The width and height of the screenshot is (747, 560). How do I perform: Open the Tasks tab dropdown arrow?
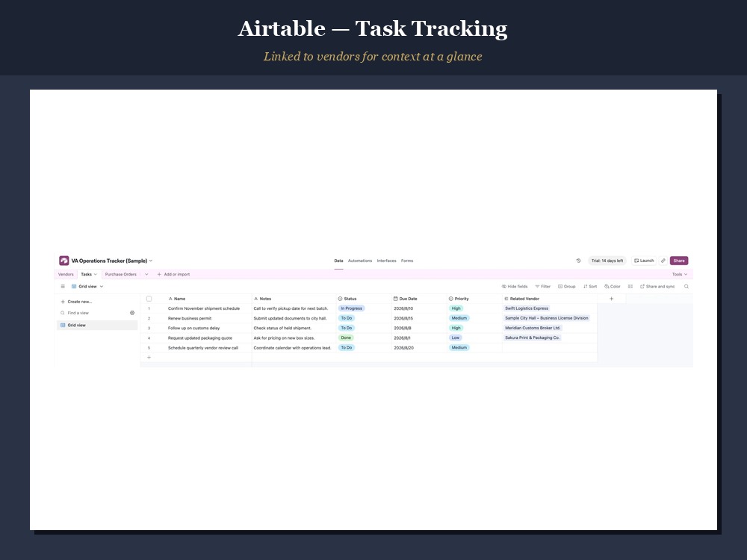tap(96, 274)
